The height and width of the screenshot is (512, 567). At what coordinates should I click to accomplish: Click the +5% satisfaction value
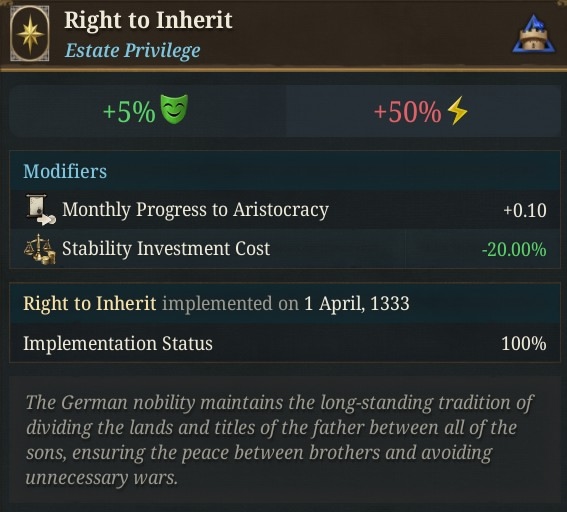click(x=129, y=112)
